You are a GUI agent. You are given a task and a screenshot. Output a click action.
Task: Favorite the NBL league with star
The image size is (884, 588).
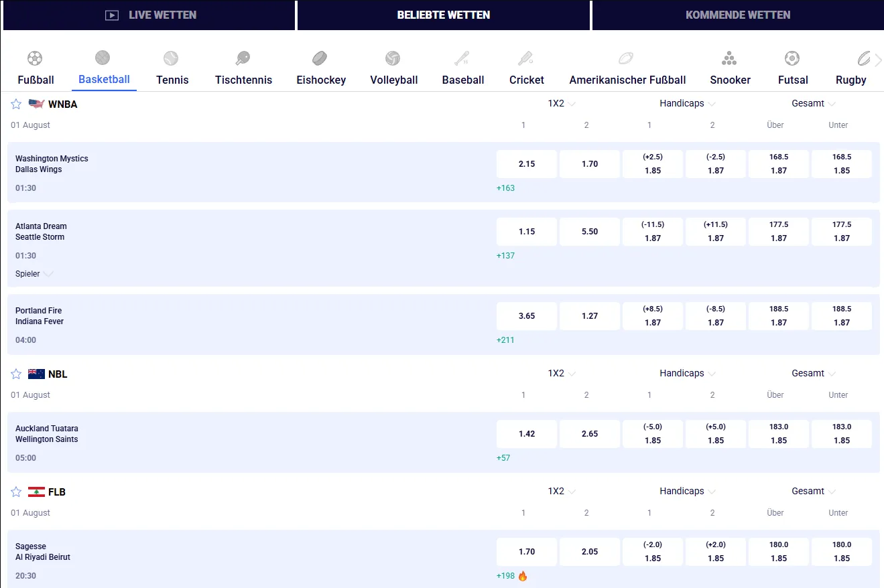click(x=16, y=374)
